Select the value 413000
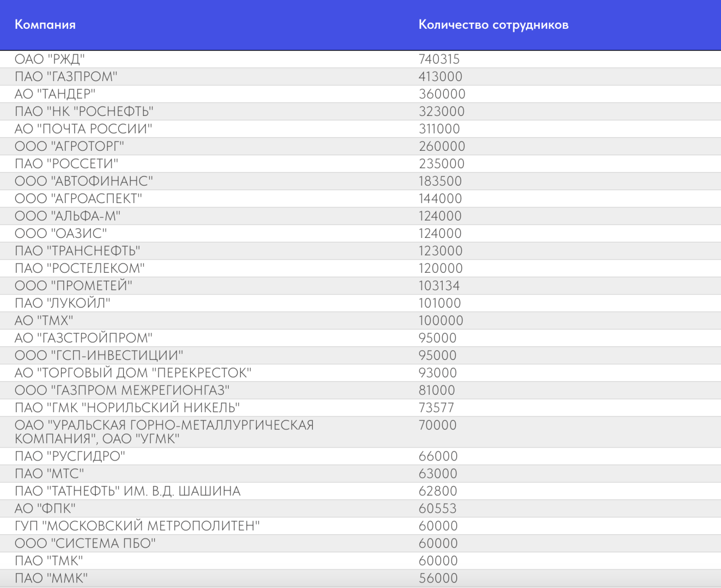721x588 pixels. click(x=440, y=76)
